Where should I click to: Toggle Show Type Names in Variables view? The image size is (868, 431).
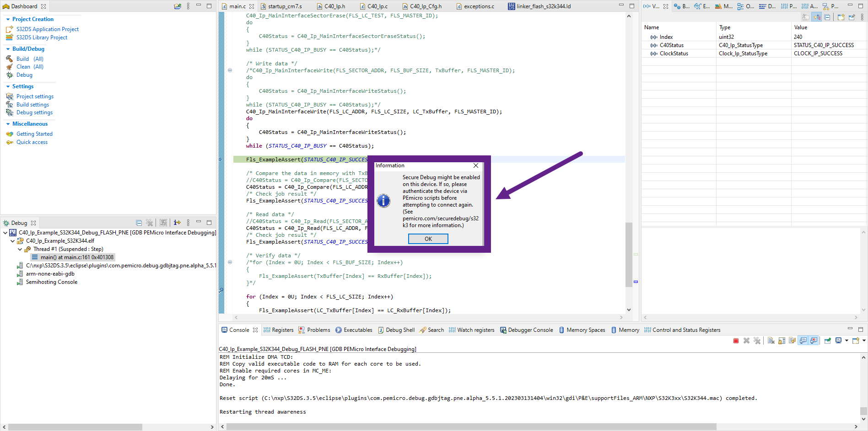[x=806, y=17]
